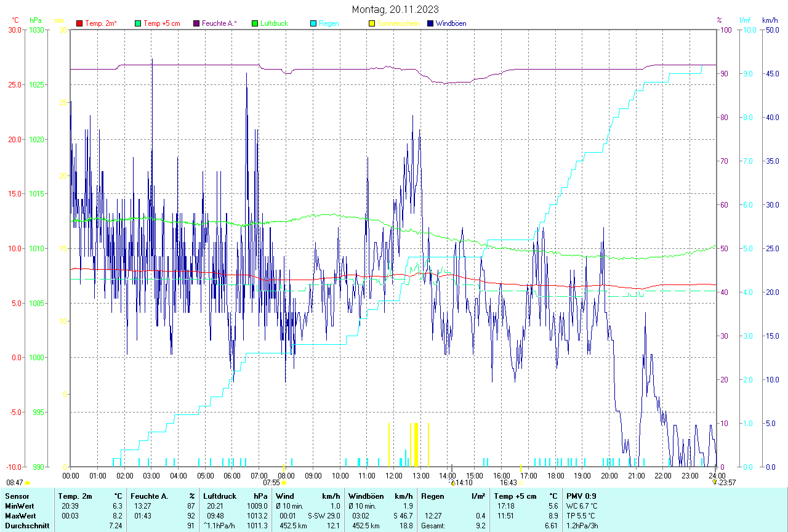Click the '13:27' minimum humidity time
The height and width of the screenshot is (532, 788).
click(x=143, y=506)
